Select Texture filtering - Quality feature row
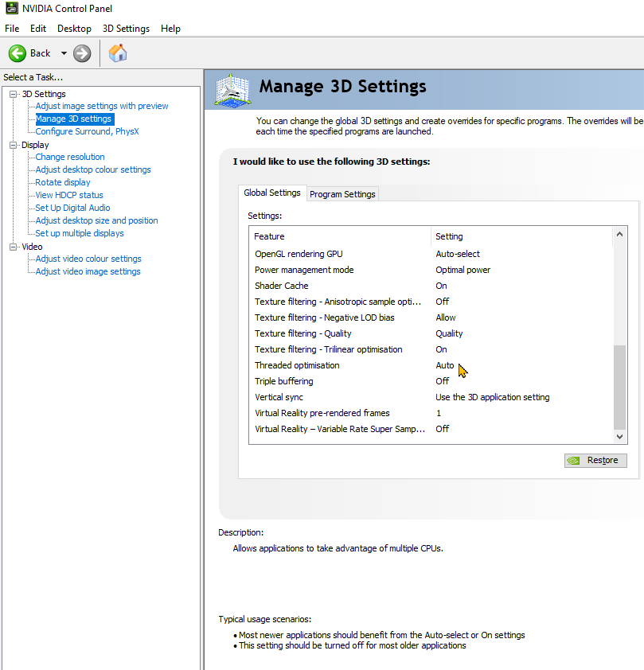 [x=431, y=333]
